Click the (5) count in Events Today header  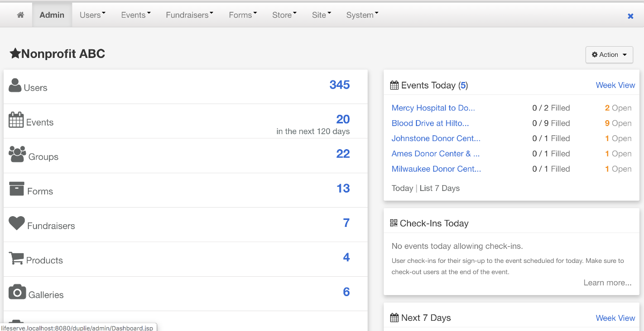tap(463, 85)
